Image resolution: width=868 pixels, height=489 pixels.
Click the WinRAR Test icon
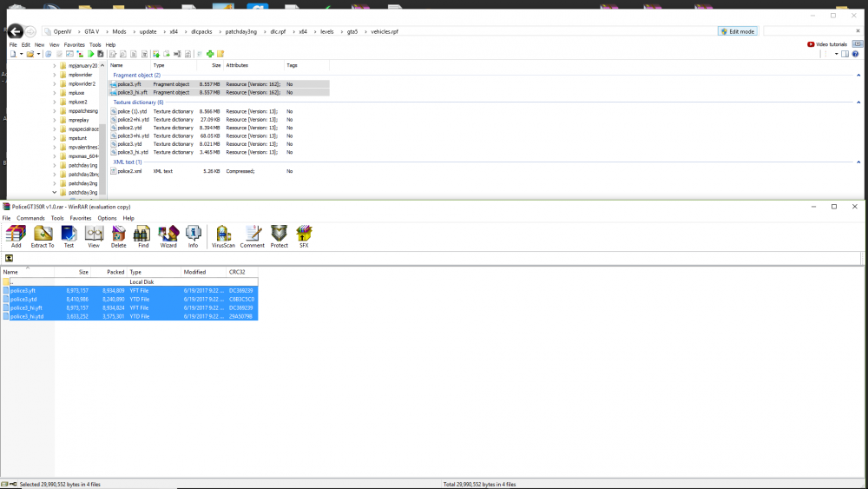pos(69,236)
